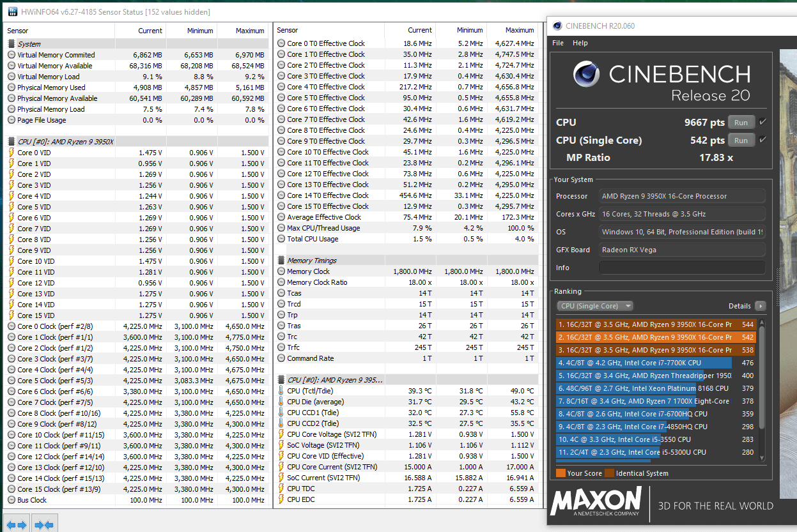Click lightning icon beside CPU EDC
The image size is (797, 532).
(x=282, y=499)
